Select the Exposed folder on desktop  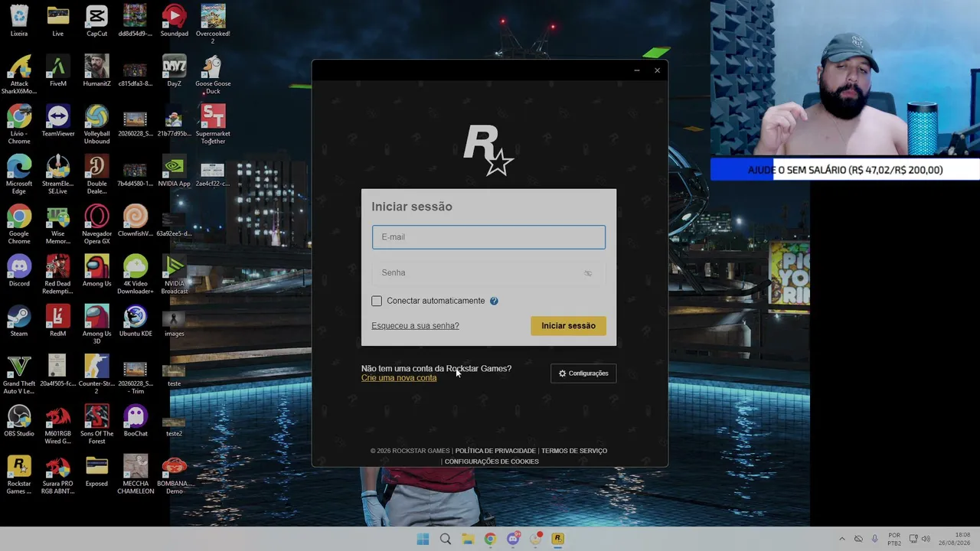pos(96,471)
